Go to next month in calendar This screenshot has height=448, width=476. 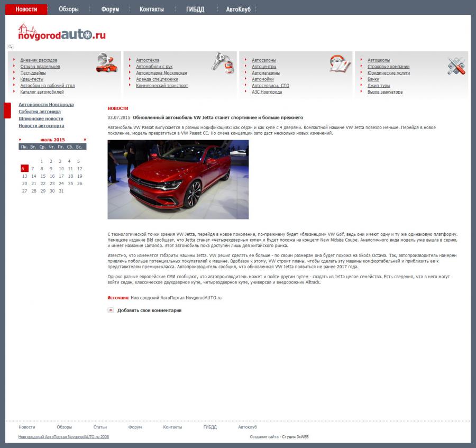85,140
